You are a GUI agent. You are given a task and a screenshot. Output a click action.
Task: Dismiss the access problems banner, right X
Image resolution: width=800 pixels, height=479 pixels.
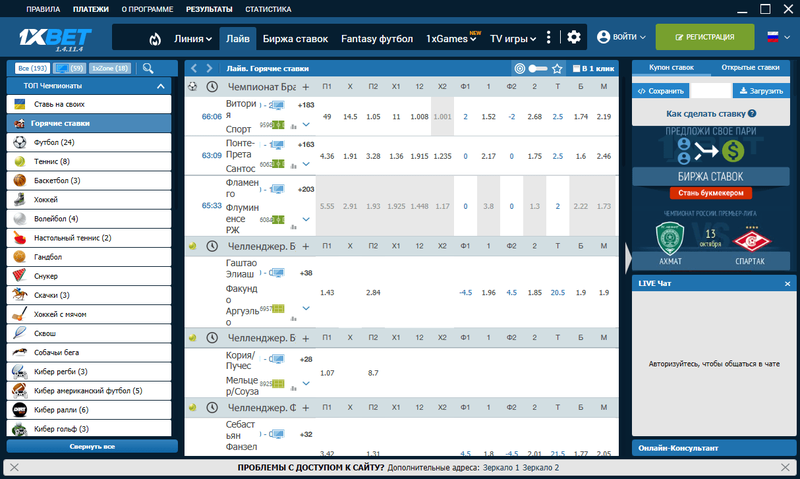(785, 467)
